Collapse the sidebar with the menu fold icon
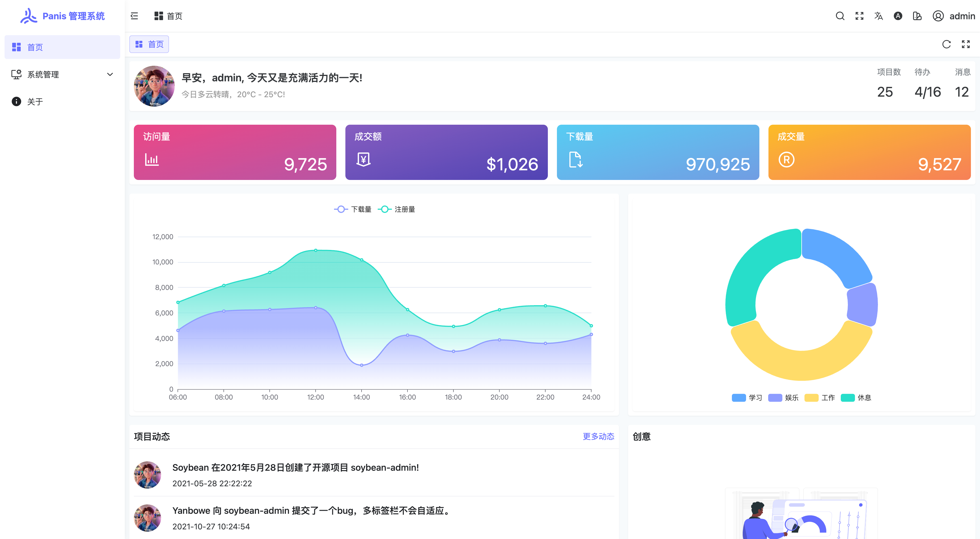This screenshot has height=539, width=980. pyautogui.click(x=134, y=16)
